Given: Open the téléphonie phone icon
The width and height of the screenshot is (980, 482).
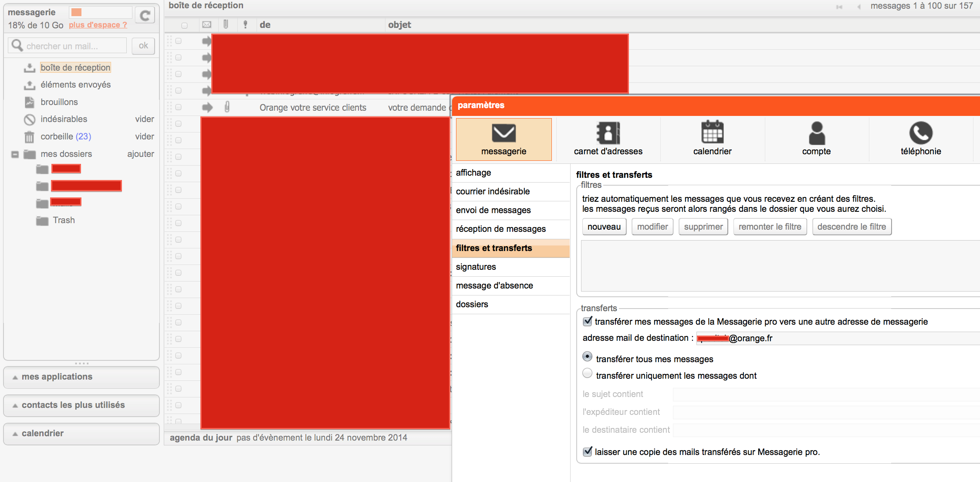Looking at the screenshot, I should (921, 133).
